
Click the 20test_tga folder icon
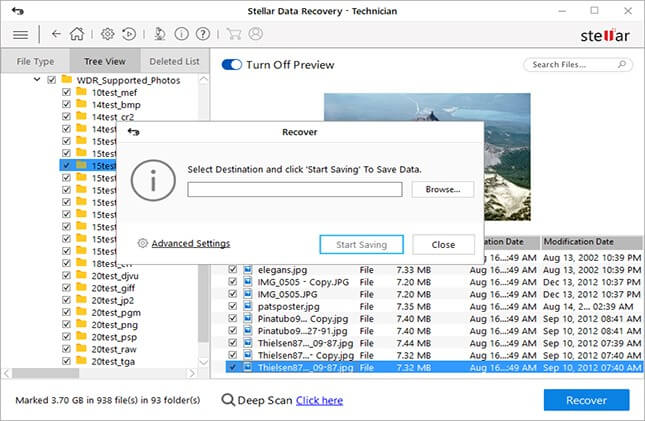[x=81, y=361]
